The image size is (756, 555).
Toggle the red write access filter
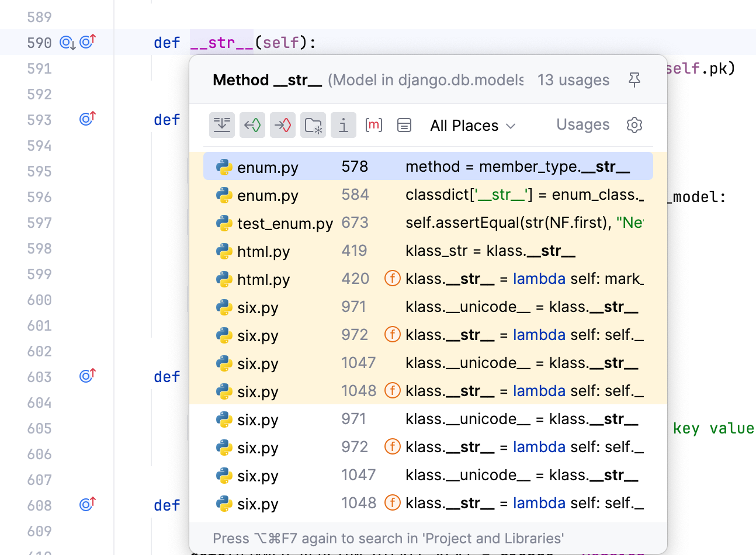pyautogui.click(x=283, y=125)
